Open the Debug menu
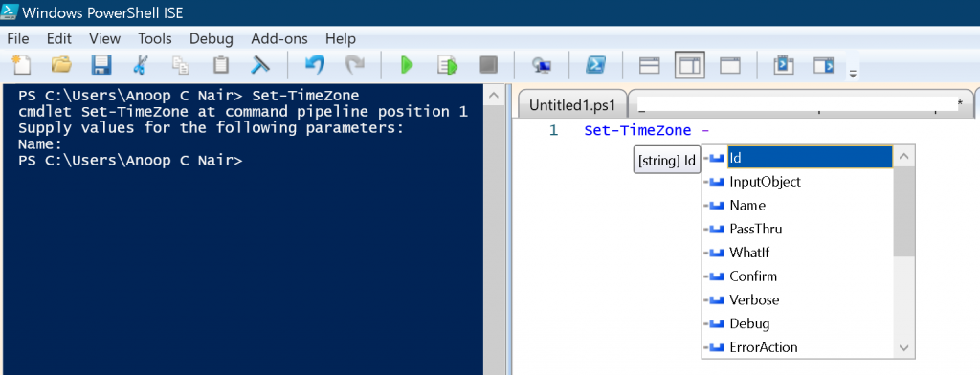The height and width of the screenshot is (375, 980). tap(212, 39)
